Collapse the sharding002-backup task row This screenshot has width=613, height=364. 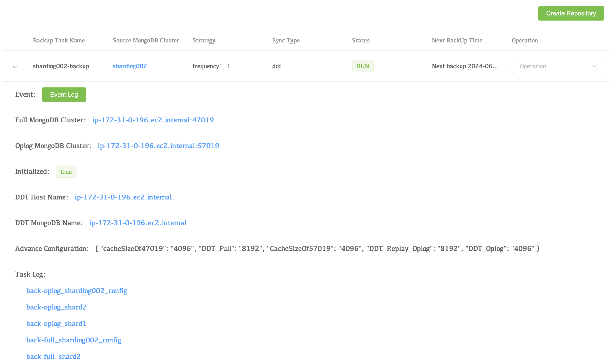(15, 66)
